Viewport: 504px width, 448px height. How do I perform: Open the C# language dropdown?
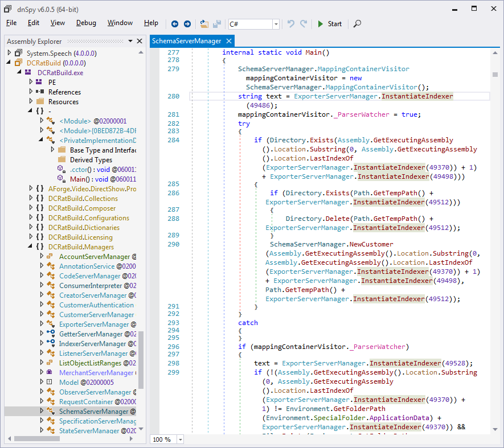tap(276, 24)
